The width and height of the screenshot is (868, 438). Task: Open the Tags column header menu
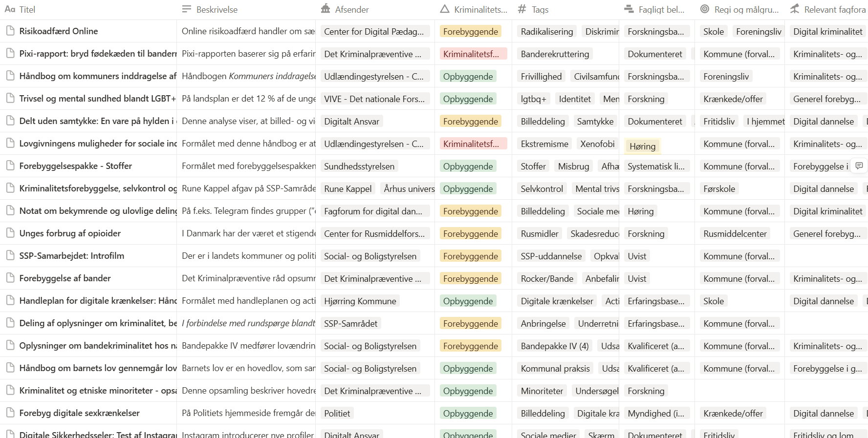coord(540,9)
